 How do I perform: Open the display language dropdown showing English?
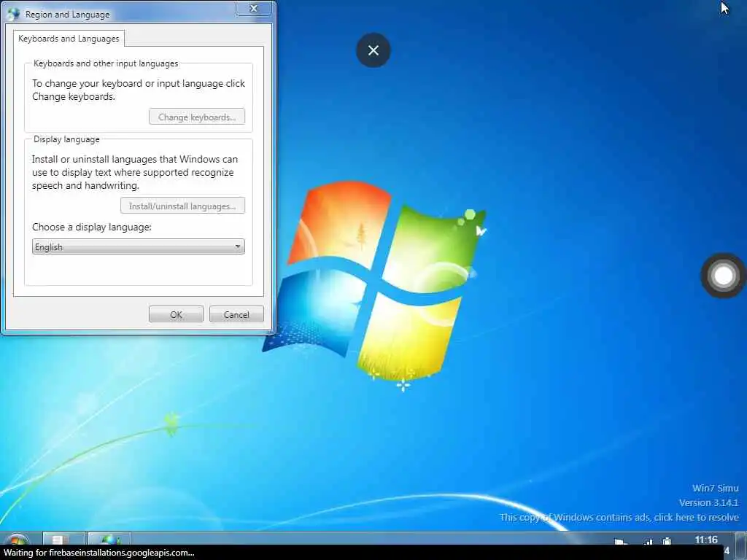click(x=138, y=246)
